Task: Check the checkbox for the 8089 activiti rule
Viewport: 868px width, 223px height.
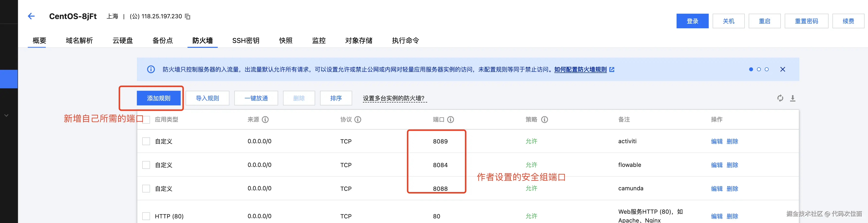Action: [x=146, y=141]
